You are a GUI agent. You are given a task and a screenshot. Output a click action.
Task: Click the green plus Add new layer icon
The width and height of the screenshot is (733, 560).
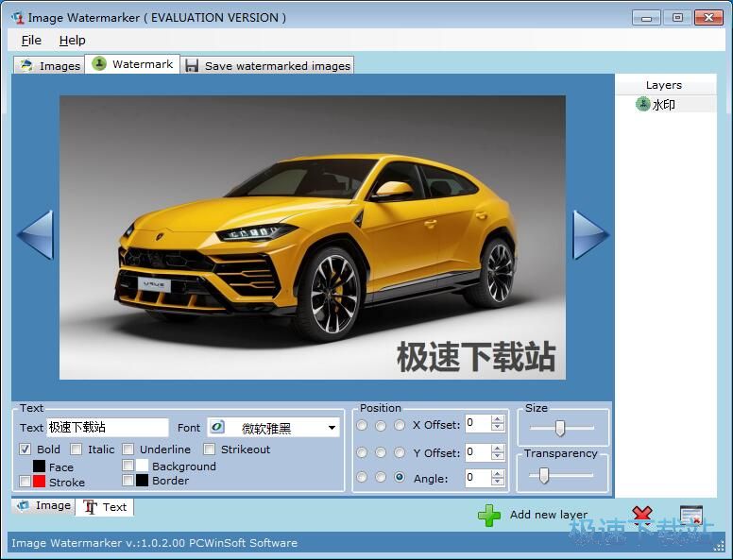click(489, 515)
